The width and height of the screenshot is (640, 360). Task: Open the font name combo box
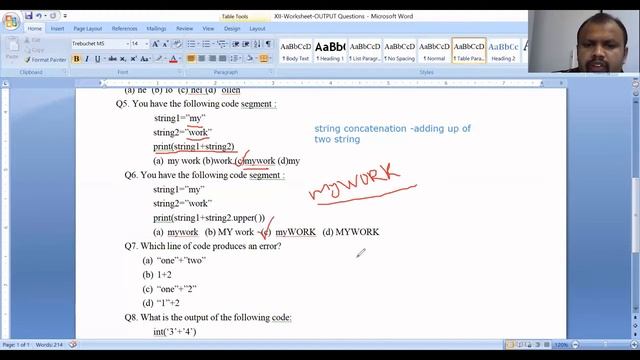click(x=100, y=44)
